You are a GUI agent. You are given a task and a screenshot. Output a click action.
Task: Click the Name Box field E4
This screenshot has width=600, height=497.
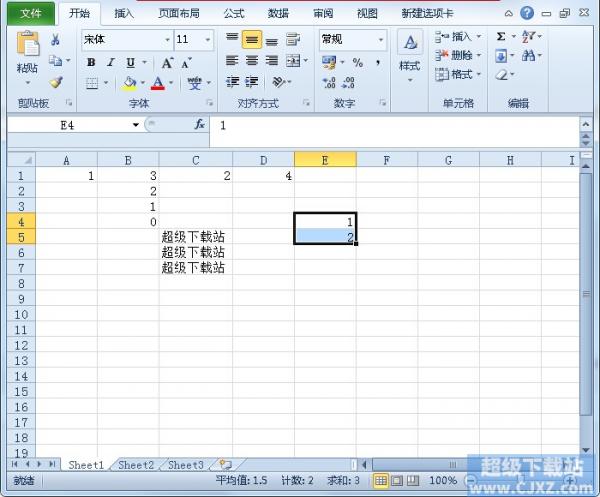click(67, 125)
